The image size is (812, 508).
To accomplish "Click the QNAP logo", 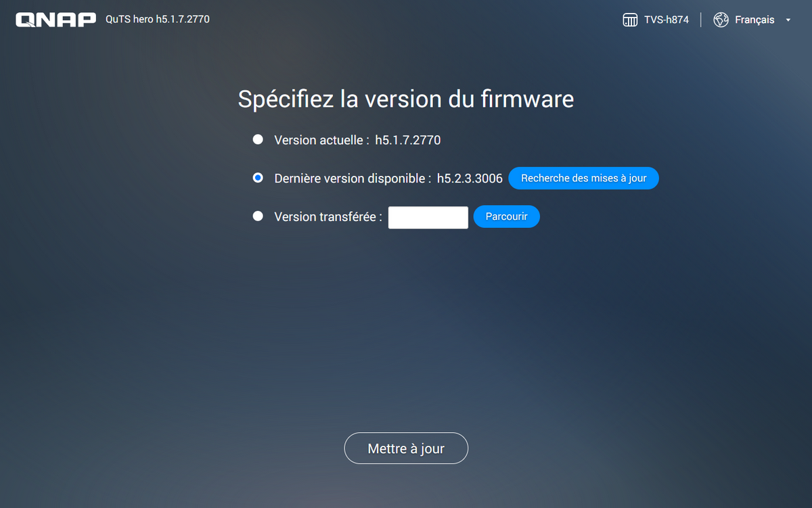I will (56, 20).
